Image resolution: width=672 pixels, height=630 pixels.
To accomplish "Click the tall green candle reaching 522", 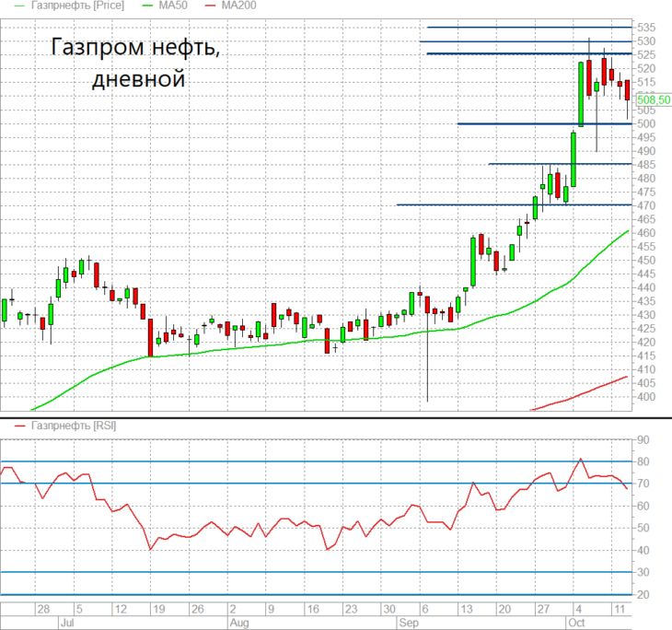I will [x=581, y=94].
